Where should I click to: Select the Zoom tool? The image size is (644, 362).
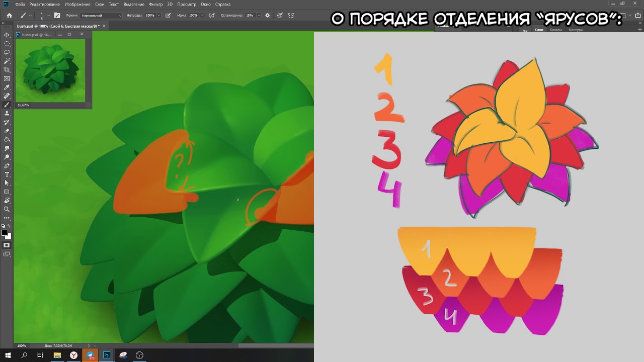7,209
